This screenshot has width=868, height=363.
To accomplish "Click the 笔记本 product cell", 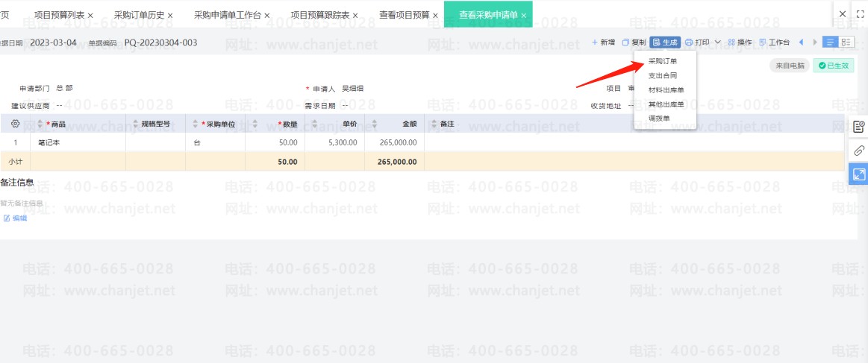I will coord(78,142).
